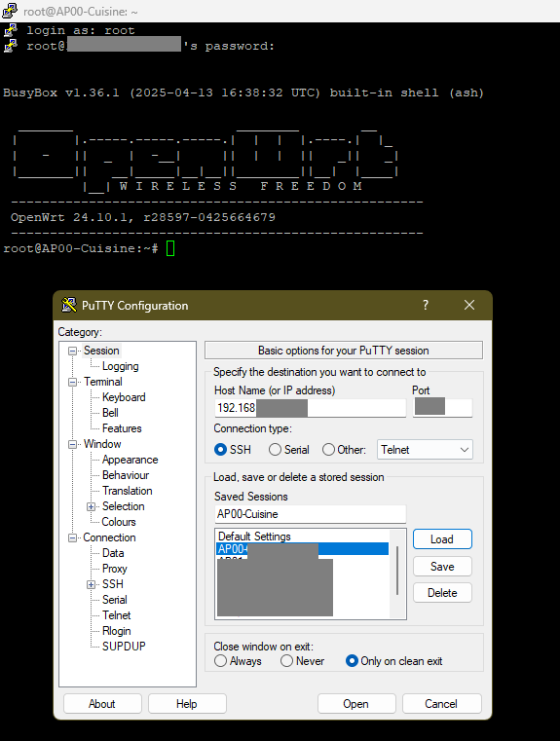Click the Open button to connect
This screenshot has width=560, height=741.
(355, 704)
